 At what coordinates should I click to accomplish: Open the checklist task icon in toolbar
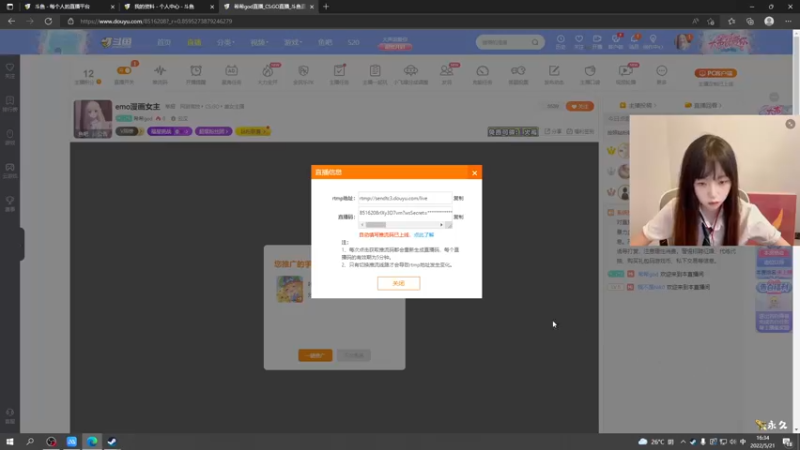[339, 71]
